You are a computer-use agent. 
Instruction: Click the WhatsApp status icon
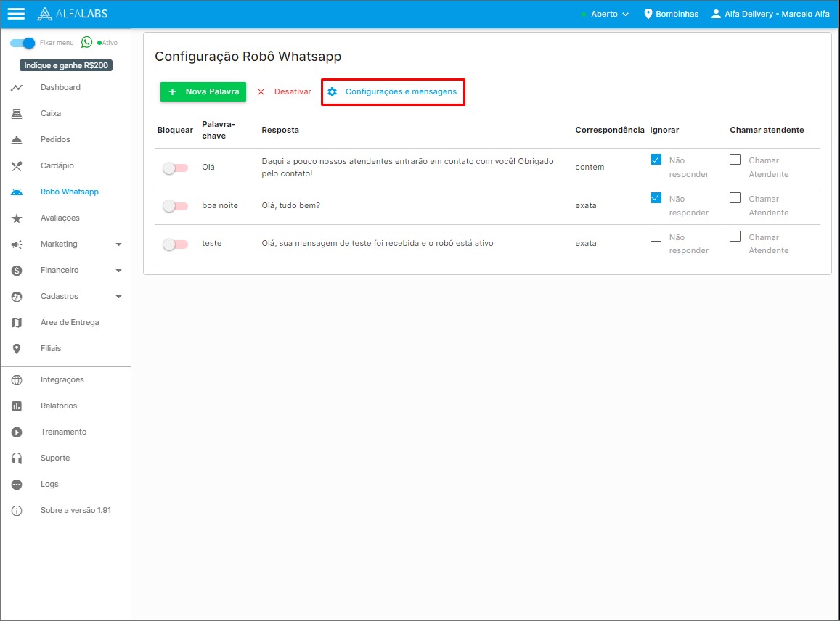coord(87,43)
